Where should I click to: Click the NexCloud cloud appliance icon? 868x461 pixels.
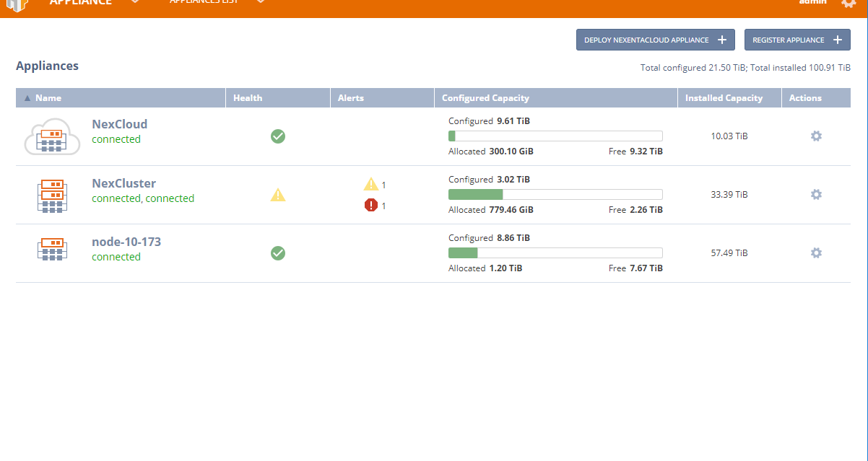[x=52, y=136]
